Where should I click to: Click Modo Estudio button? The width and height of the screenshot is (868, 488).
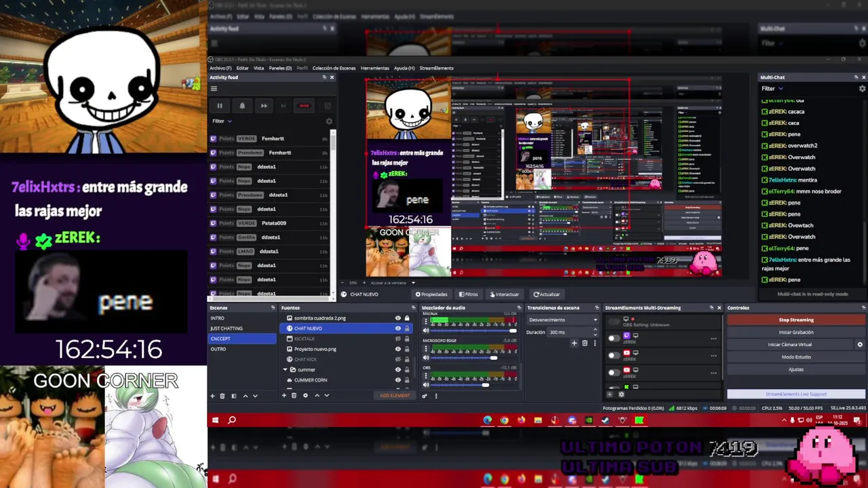[796, 357]
